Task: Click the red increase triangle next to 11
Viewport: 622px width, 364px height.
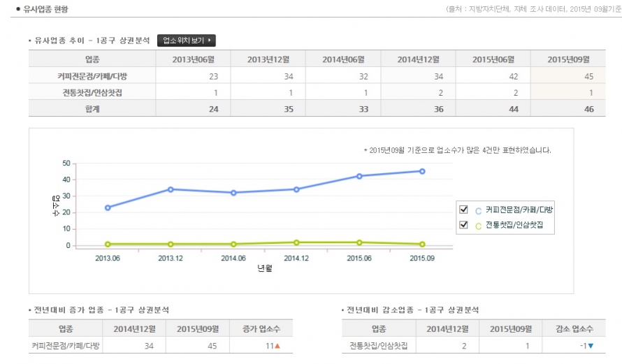Action: 277,346
